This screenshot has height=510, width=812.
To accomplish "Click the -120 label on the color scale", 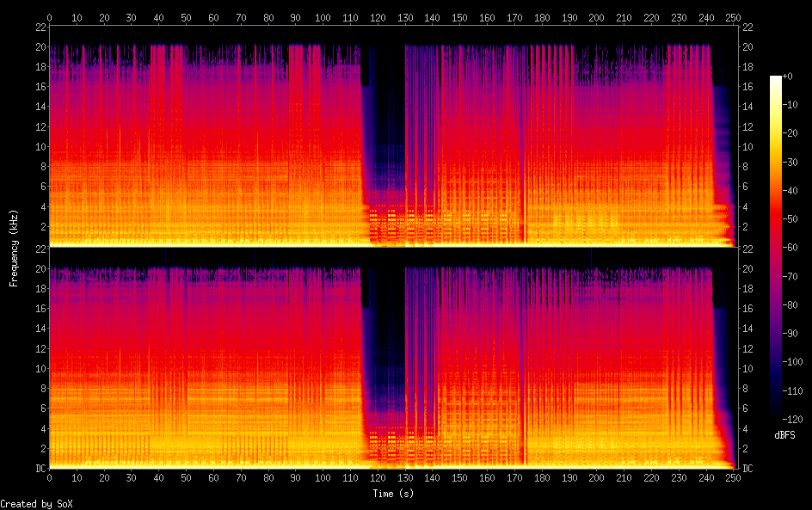I will (797, 419).
